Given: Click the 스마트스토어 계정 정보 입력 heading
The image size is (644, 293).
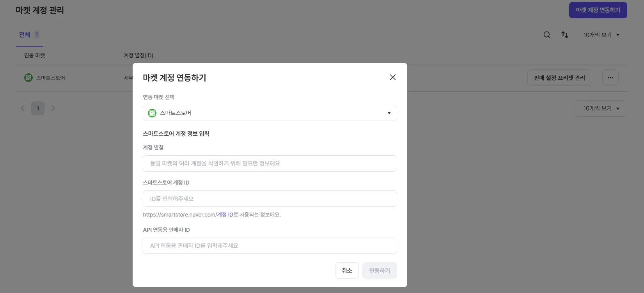Looking at the screenshot, I should coord(176,133).
